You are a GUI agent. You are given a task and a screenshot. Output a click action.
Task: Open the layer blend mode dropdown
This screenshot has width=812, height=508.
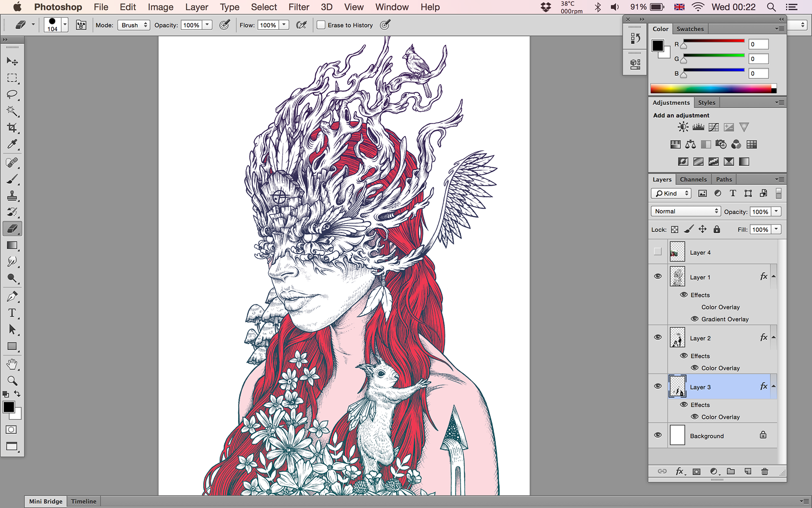click(x=686, y=211)
